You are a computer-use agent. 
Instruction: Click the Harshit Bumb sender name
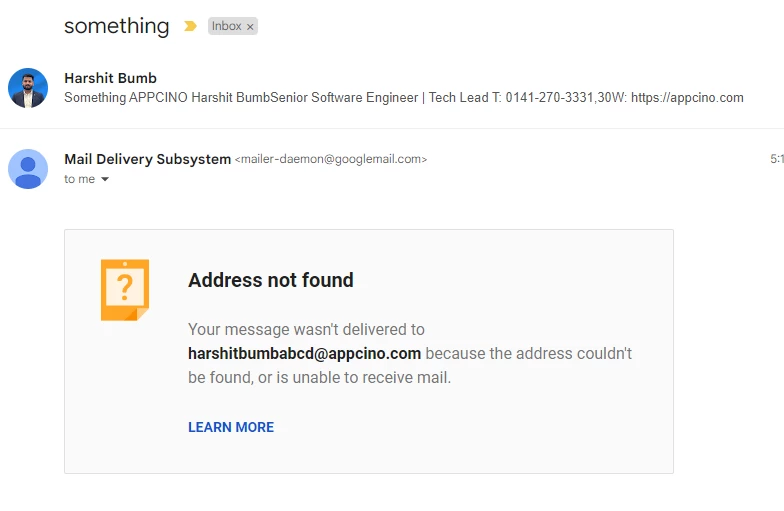point(110,78)
